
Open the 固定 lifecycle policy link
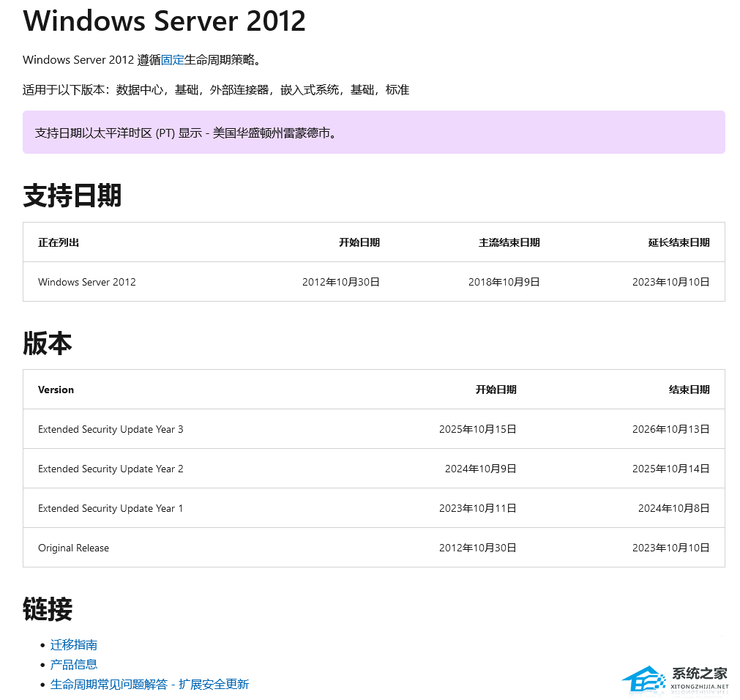click(172, 60)
